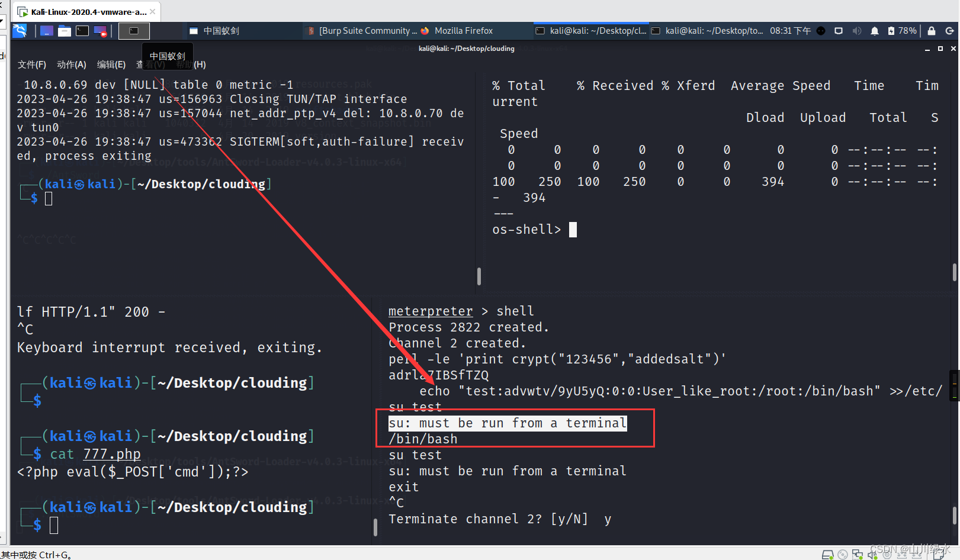Switch to kali@kali ~/Desktop/to... taskbar window
This screenshot has height=560, width=960.
[x=707, y=31]
